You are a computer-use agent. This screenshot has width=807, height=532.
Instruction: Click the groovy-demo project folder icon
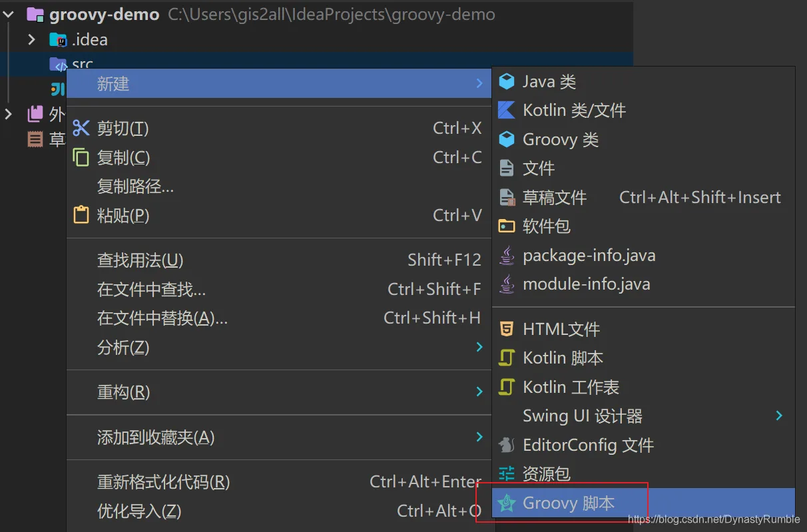35,14
